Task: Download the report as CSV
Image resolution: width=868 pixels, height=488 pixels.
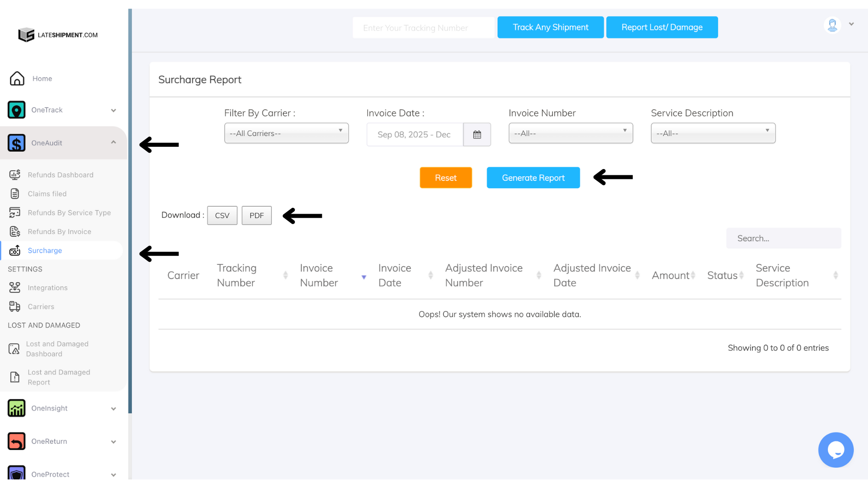Action: (222, 216)
